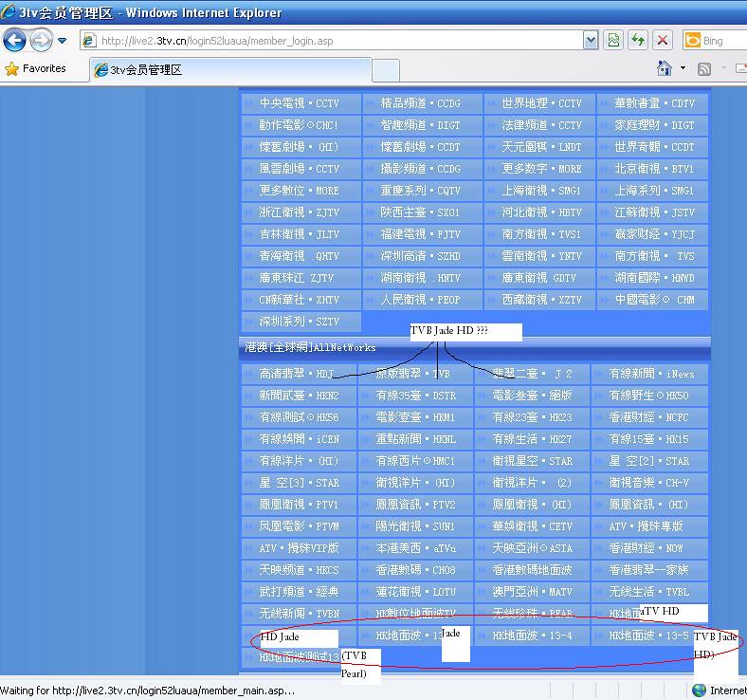Open channel 精品頻道 CCDG
Screen dimensions: 747x700
(x=423, y=103)
